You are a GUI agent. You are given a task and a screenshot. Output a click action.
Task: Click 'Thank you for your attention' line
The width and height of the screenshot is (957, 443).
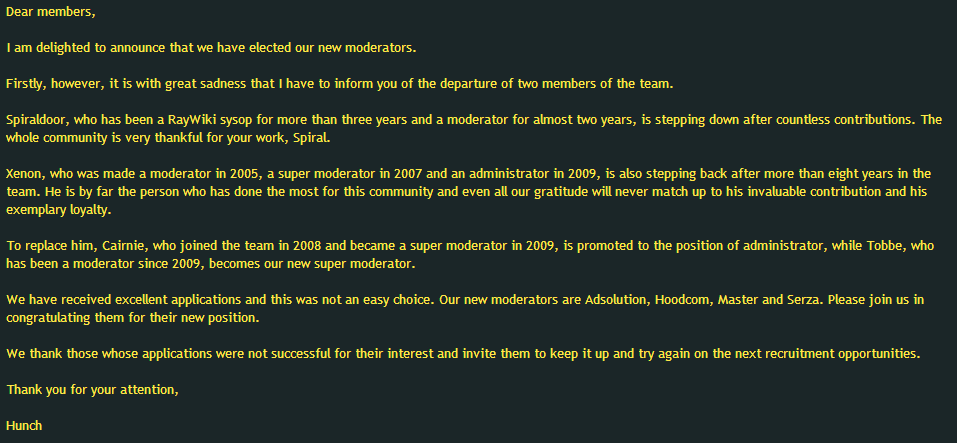tap(93, 390)
